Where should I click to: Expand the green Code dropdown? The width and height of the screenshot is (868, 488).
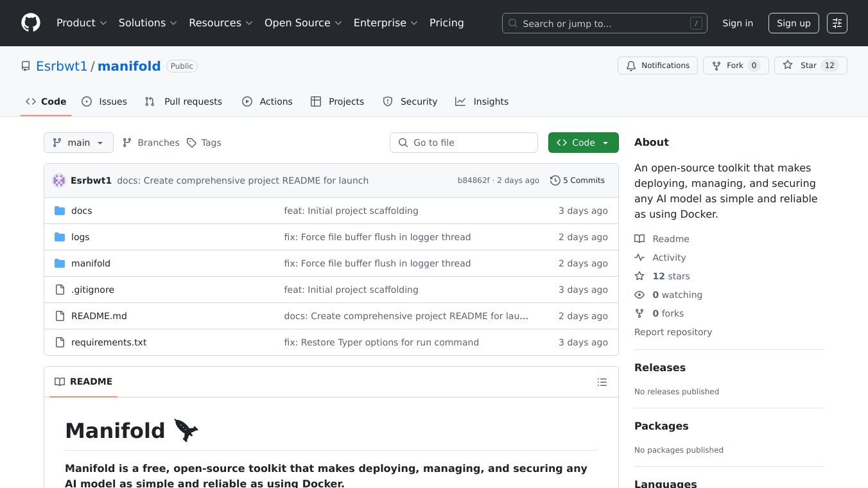(x=583, y=143)
